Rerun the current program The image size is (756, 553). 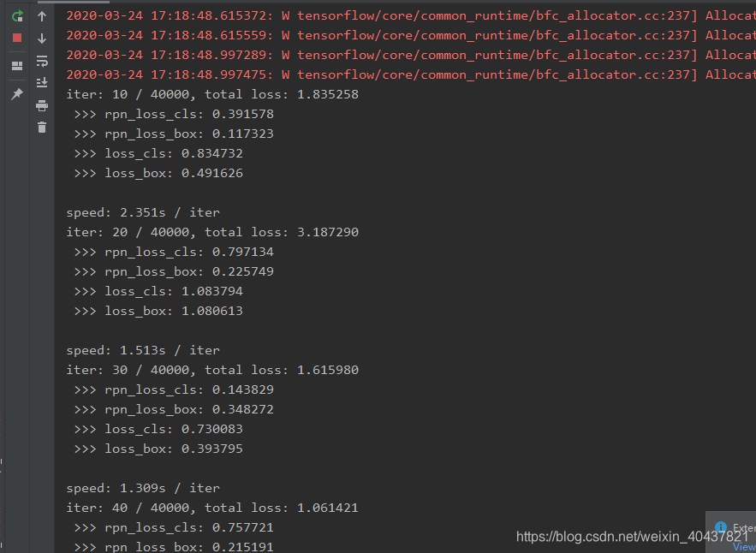pyautogui.click(x=17, y=16)
